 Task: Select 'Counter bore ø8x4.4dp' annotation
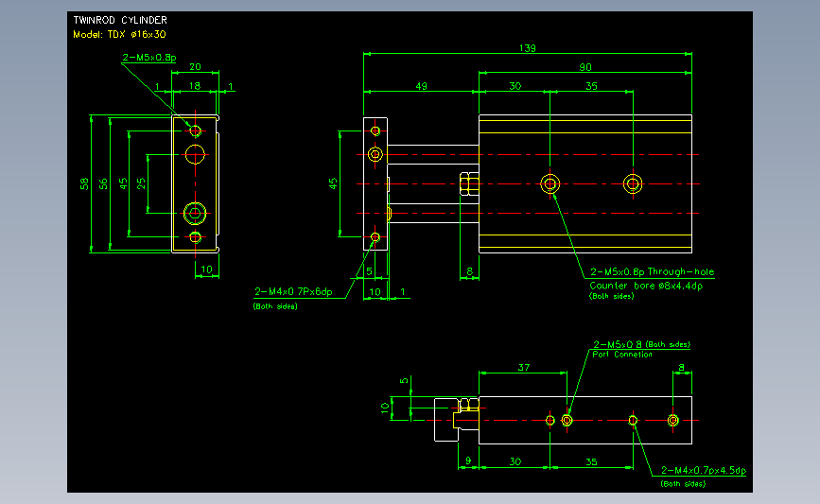click(646, 286)
